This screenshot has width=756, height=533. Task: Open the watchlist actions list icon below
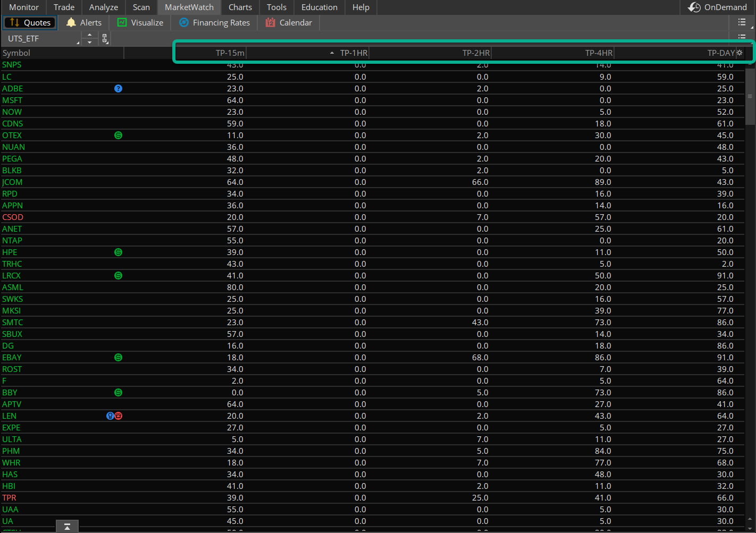(x=742, y=37)
